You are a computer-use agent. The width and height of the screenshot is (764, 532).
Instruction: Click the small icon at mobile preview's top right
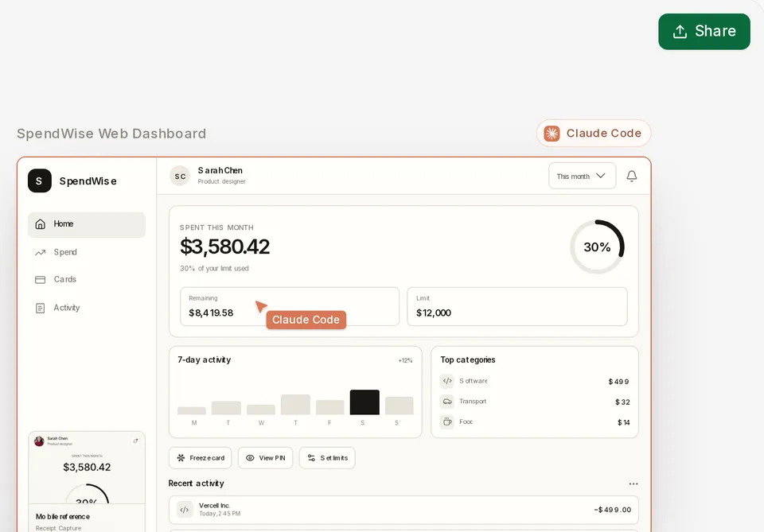pos(135,441)
